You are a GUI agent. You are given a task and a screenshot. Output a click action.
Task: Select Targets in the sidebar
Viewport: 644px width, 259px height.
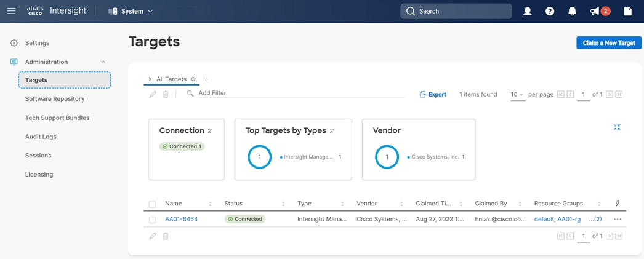pyautogui.click(x=65, y=80)
